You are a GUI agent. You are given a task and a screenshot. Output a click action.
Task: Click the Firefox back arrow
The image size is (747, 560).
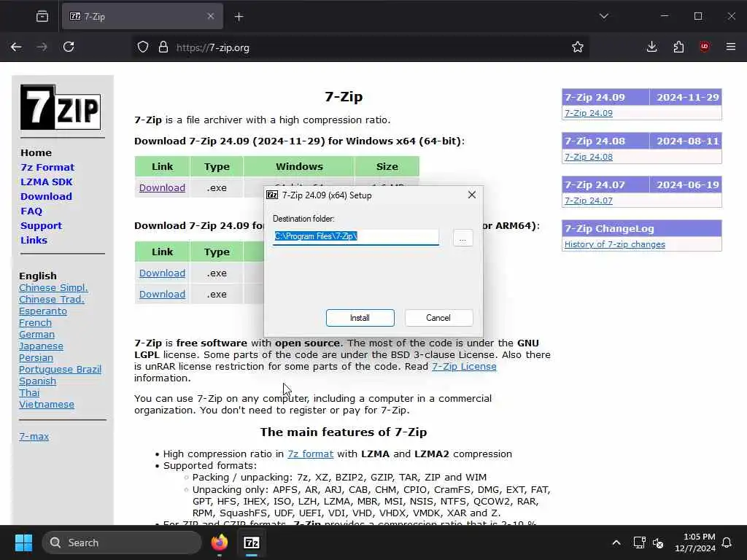16,47
